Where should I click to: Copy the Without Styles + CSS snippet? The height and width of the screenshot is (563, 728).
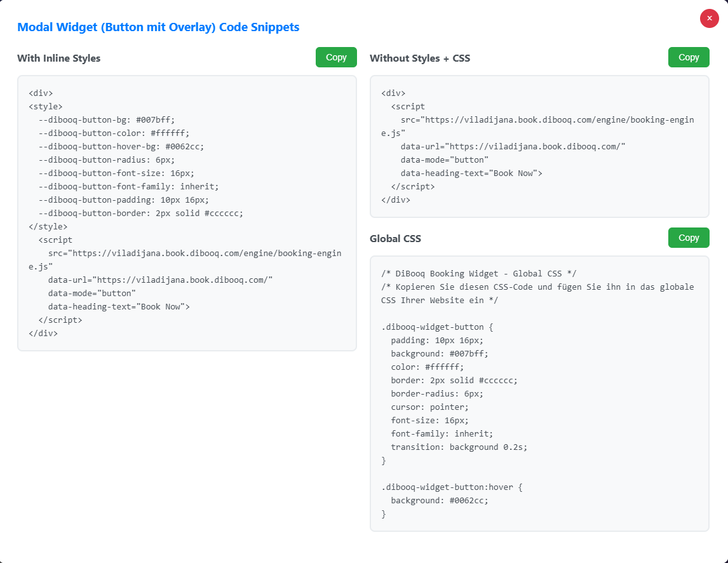pos(689,57)
